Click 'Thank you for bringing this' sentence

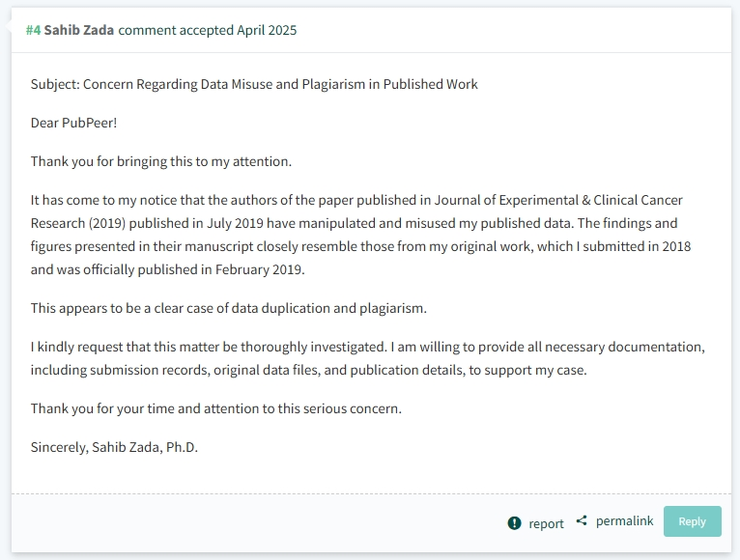(x=161, y=161)
